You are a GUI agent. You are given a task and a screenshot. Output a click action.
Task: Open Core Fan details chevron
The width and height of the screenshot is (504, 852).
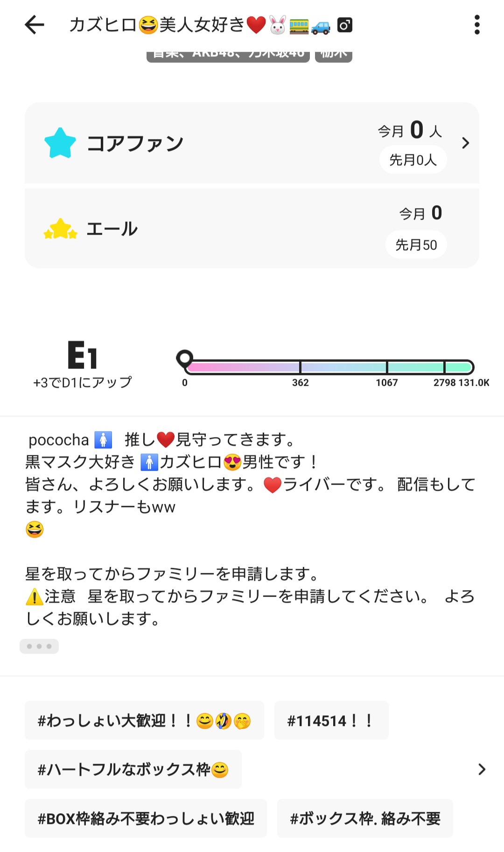pyautogui.click(x=465, y=143)
